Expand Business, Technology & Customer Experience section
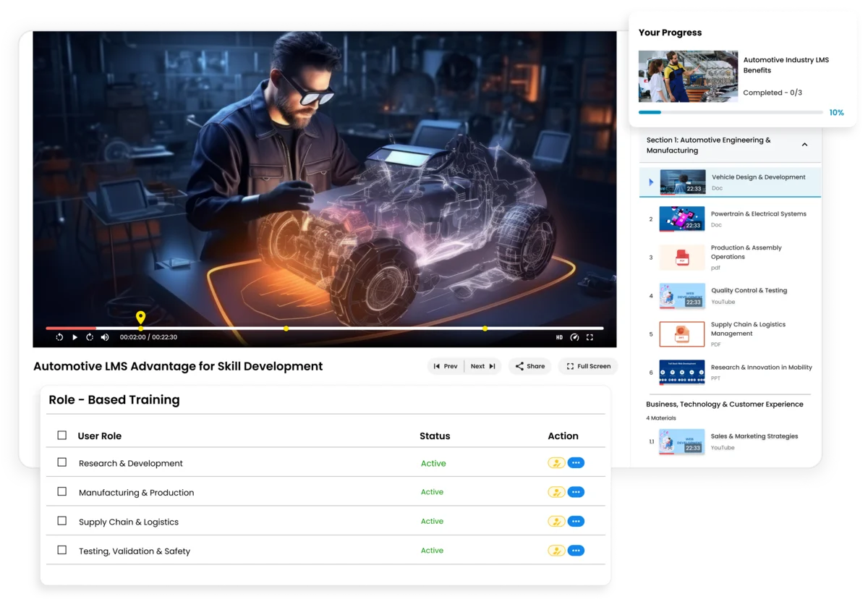 click(724, 404)
